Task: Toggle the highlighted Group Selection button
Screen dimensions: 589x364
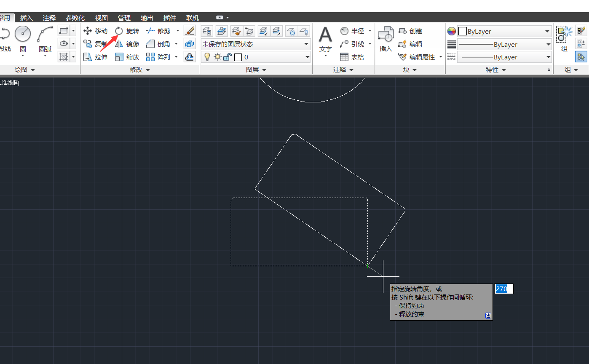Action: (x=581, y=56)
